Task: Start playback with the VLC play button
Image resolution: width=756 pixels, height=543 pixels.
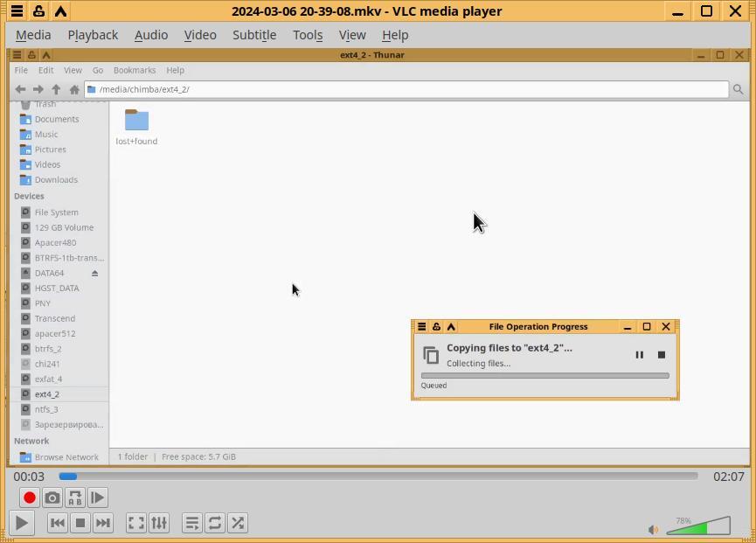Action: (22, 523)
